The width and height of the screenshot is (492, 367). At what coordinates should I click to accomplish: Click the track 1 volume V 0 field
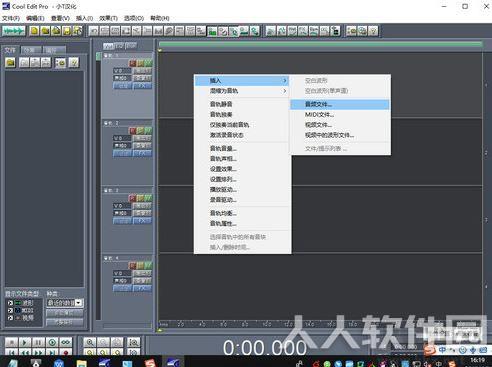[x=122, y=71]
